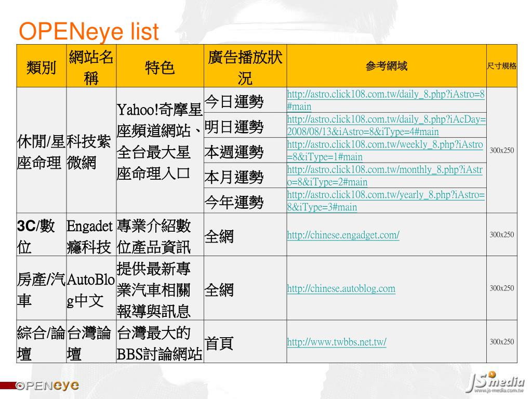Select the 本月運勢 cell
This screenshot has height=399, width=532.
click(x=245, y=176)
